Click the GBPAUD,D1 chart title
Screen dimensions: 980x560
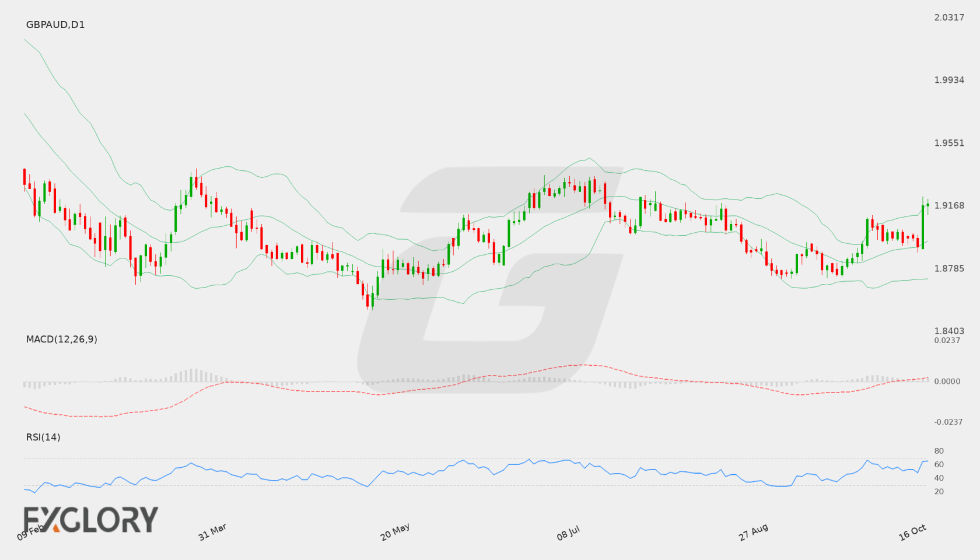tap(55, 24)
